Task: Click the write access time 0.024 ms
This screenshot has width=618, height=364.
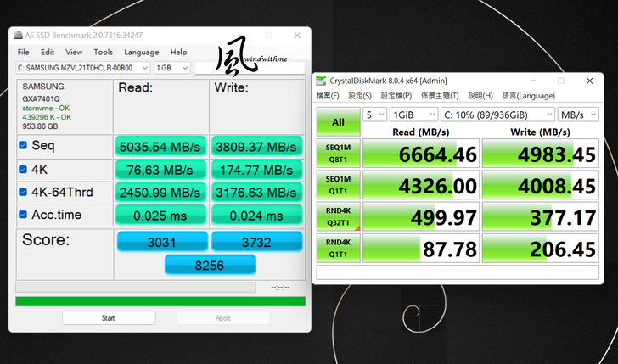Action: (x=256, y=216)
